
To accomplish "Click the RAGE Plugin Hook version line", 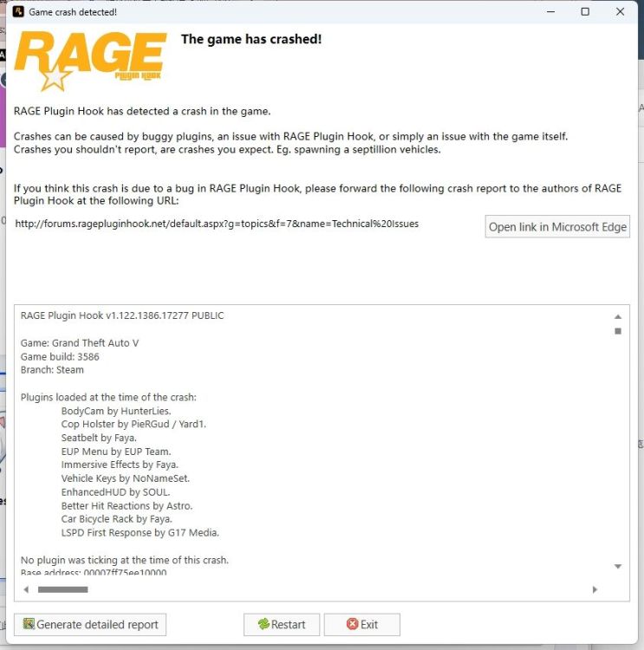I will (122, 315).
